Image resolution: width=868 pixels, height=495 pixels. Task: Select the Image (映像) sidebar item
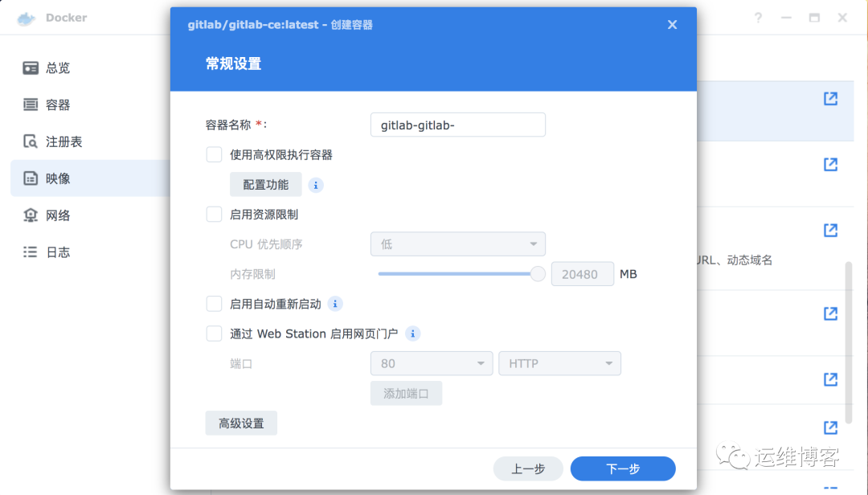88,178
